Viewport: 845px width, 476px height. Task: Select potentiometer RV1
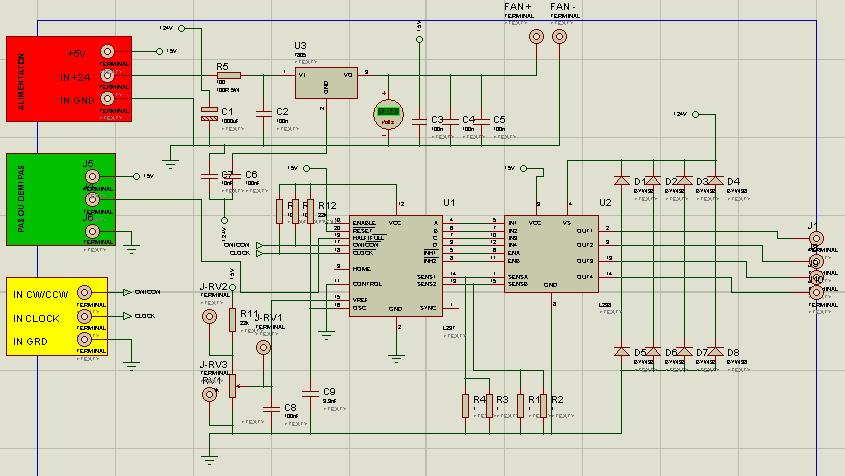[x=232, y=386]
